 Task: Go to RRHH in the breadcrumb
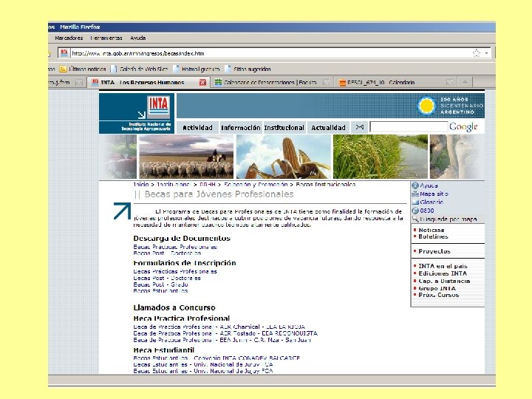[x=208, y=184]
